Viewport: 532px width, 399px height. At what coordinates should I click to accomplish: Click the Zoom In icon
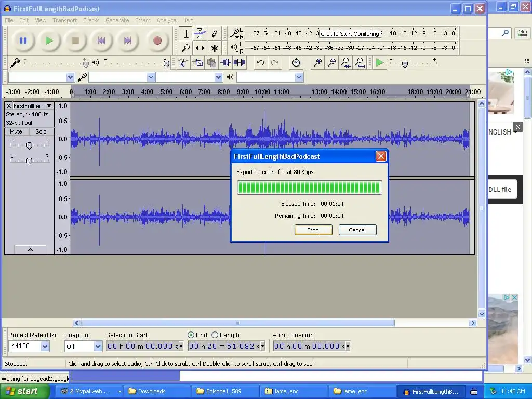317,62
